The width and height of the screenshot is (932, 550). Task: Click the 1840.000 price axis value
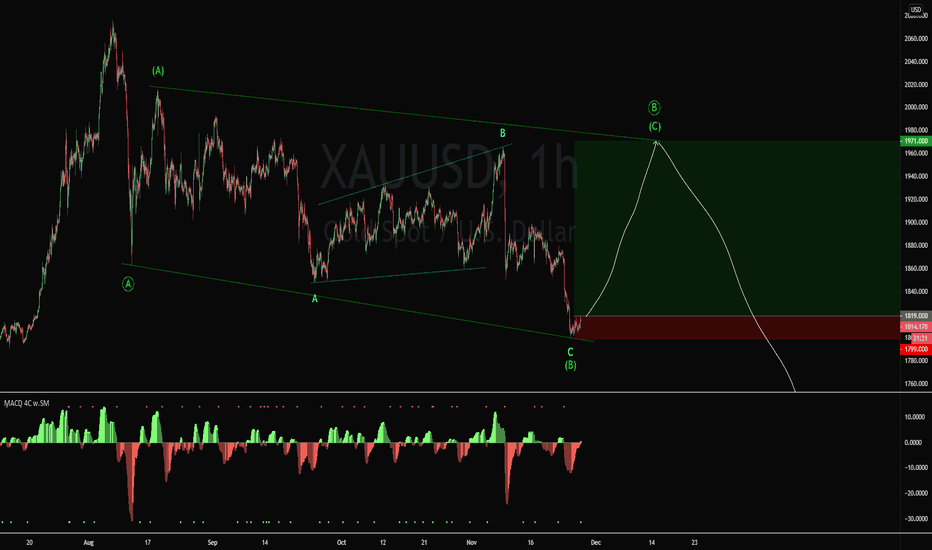[x=916, y=292]
